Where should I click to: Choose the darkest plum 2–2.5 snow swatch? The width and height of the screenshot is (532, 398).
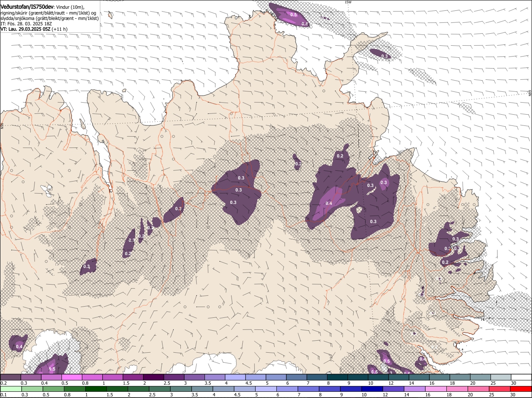[x=153, y=377]
